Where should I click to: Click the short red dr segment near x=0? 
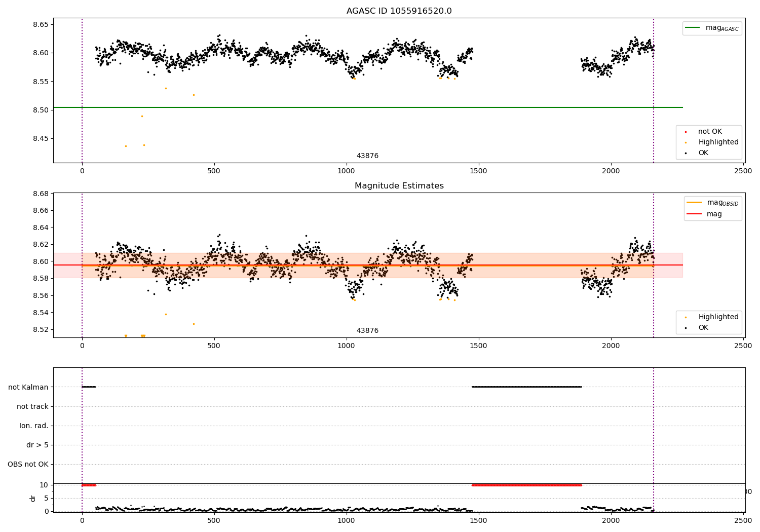[89, 485]
